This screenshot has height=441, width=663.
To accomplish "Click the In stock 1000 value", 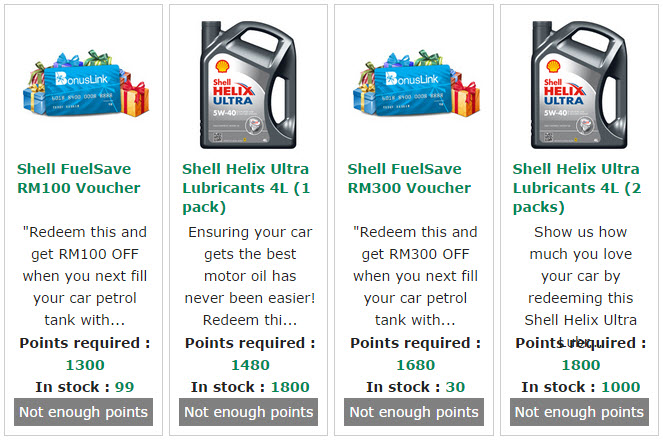I will [620, 387].
